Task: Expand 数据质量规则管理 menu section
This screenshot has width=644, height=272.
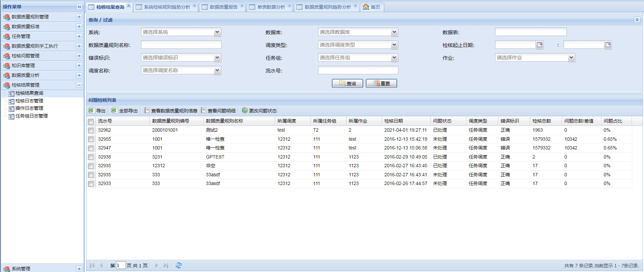Action: [79, 17]
